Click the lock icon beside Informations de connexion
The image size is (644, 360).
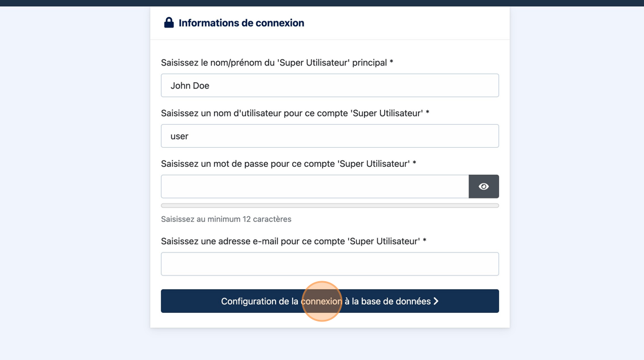pos(168,23)
